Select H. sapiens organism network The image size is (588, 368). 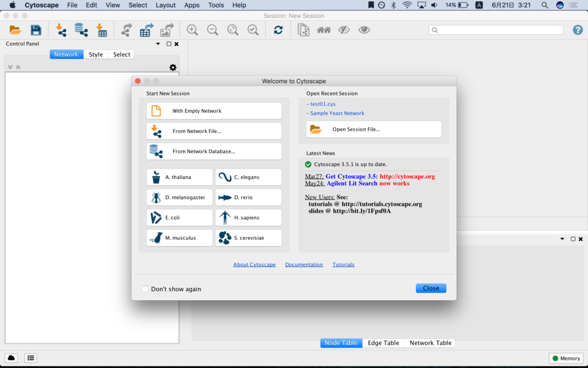(248, 217)
